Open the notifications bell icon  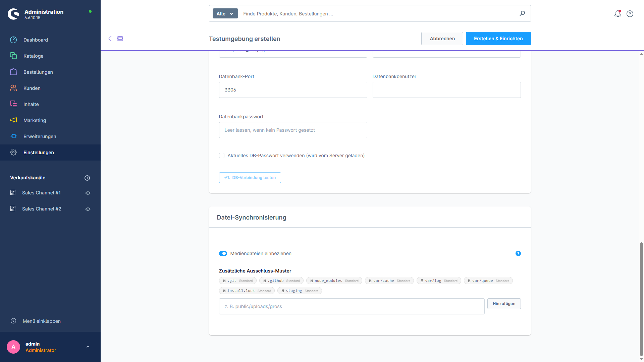pyautogui.click(x=618, y=14)
